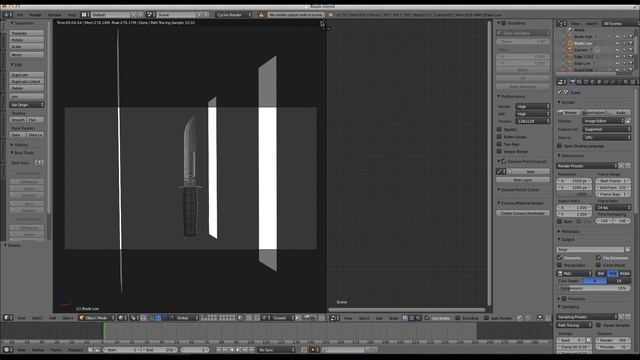Click the green current frame marker in timeline

click(104, 331)
